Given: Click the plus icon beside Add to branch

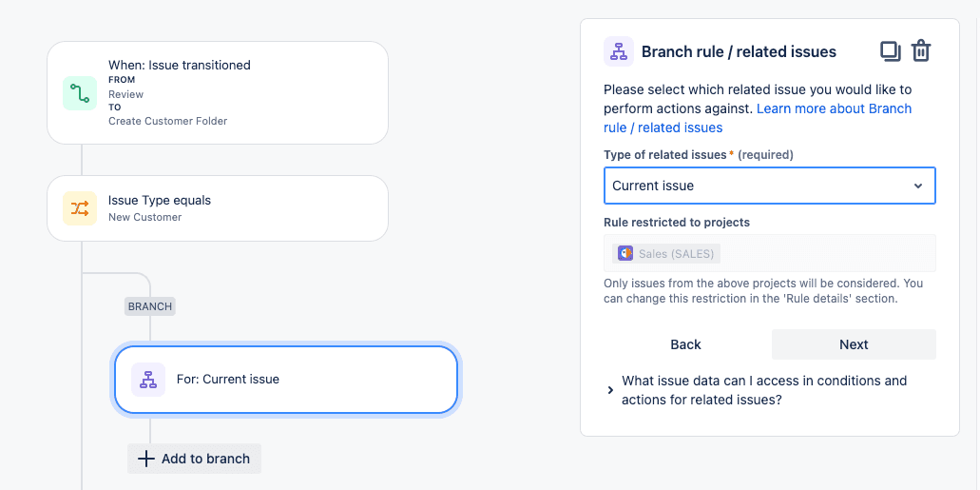Looking at the screenshot, I should [145, 459].
